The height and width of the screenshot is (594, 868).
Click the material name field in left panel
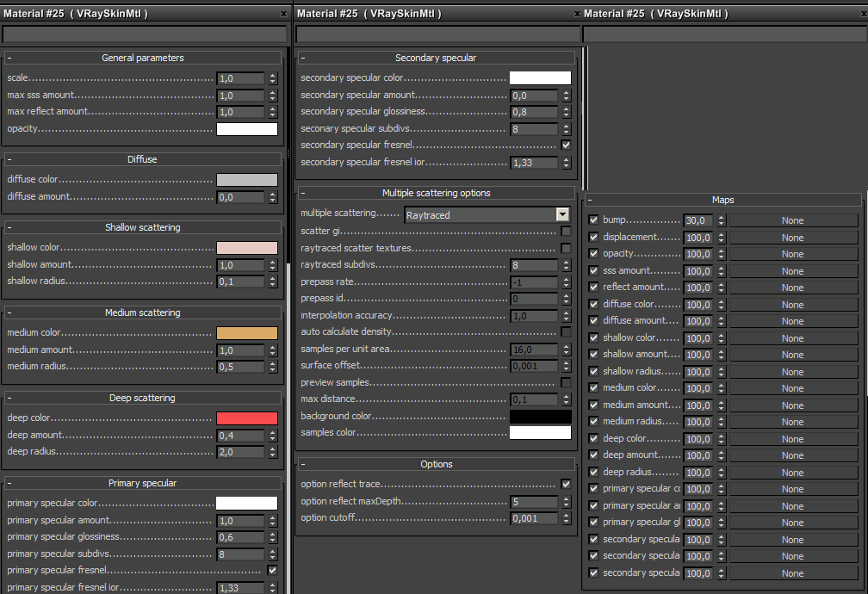click(x=145, y=35)
